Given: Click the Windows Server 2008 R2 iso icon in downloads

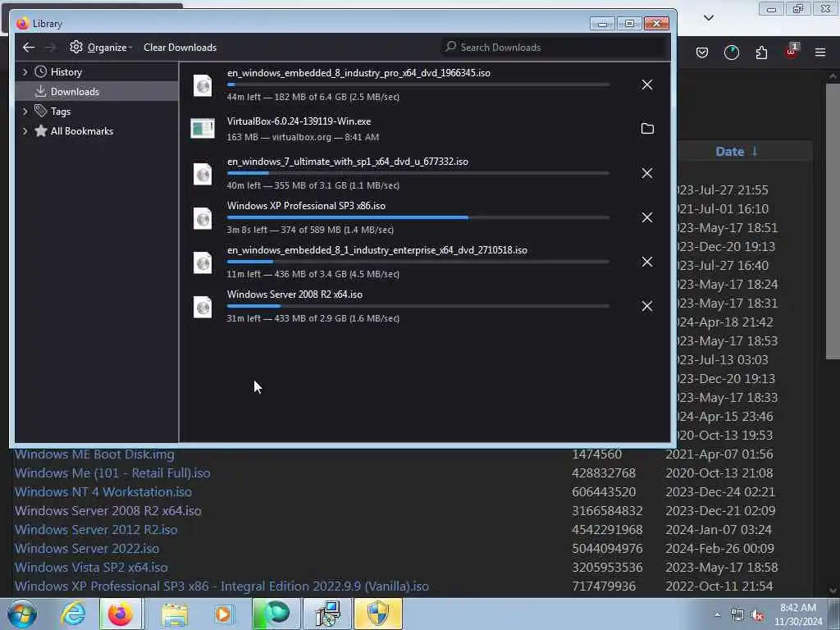Looking at the screenshot, I should pyautogui.click(x=203, y=307).
